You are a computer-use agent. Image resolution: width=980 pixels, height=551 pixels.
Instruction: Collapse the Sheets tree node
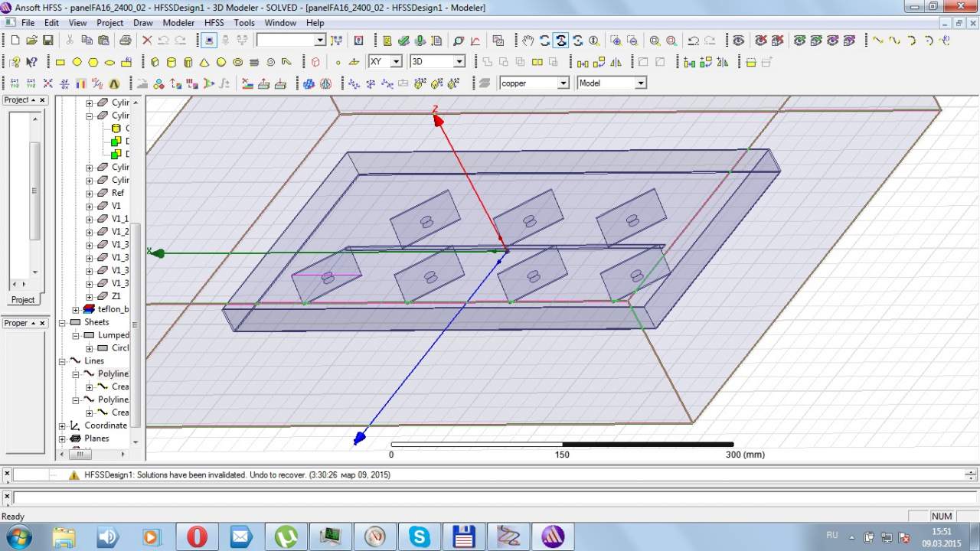tap(63, 322)
